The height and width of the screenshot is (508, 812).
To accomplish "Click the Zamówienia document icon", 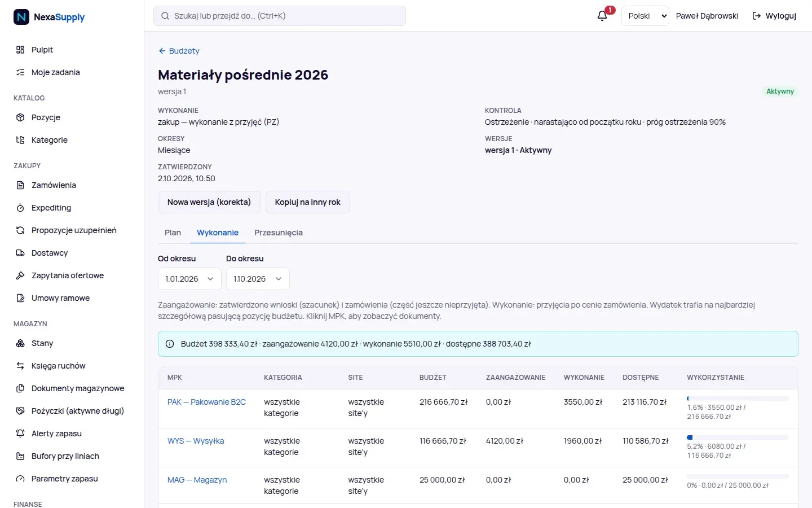I will click(x=20, y=185).
